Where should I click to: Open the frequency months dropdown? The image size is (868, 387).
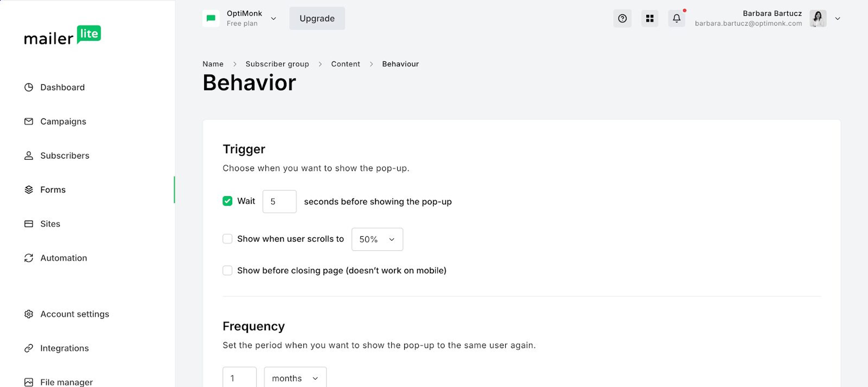(295, 378)
